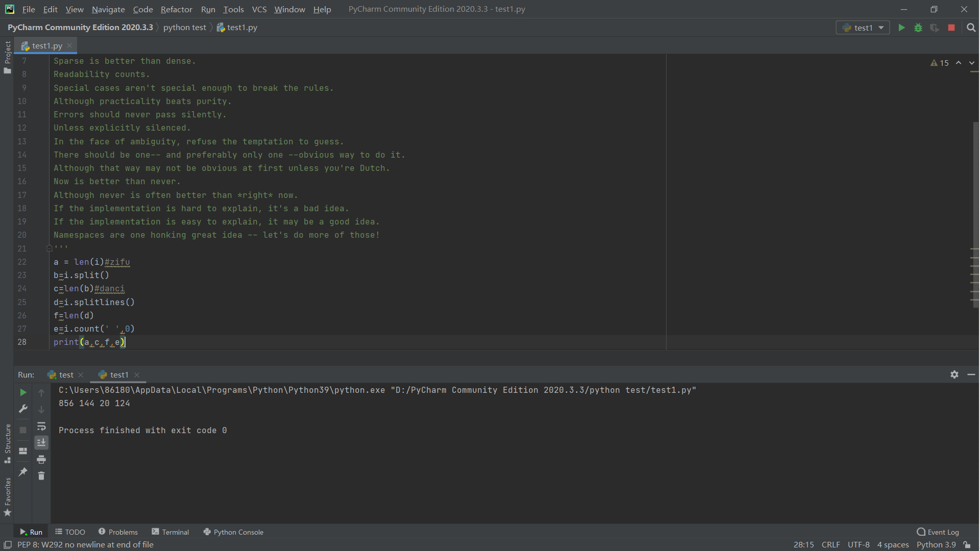The width and height of the screenshot is (980, 551).
Task: Toggle soft-wrap in run console
Action: (41, 426)
